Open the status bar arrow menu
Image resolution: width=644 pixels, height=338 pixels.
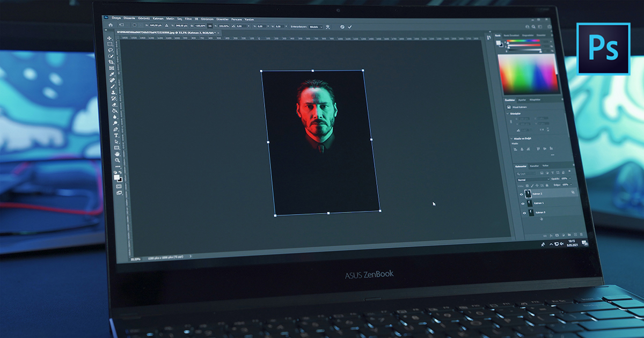[x=190, y=256]
